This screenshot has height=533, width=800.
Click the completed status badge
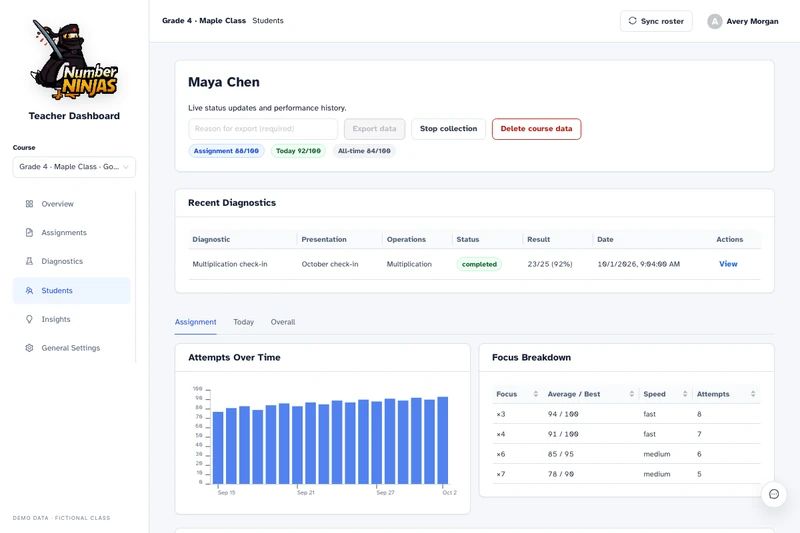tap(479, 264)
